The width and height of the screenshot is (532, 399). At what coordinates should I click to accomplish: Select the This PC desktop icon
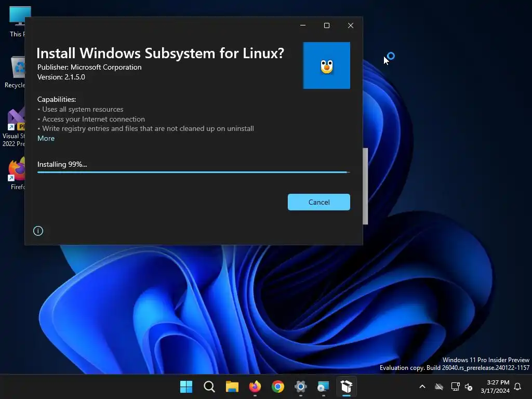click(17, 21)
